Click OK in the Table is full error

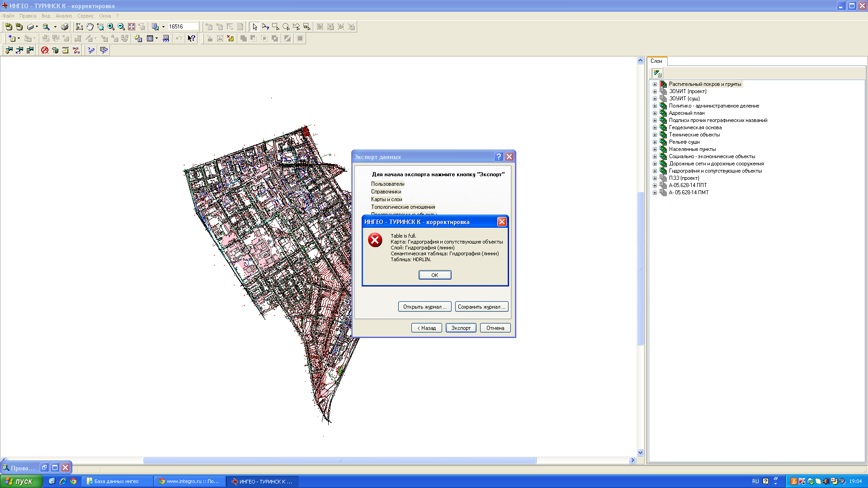[x=435, y=275]
